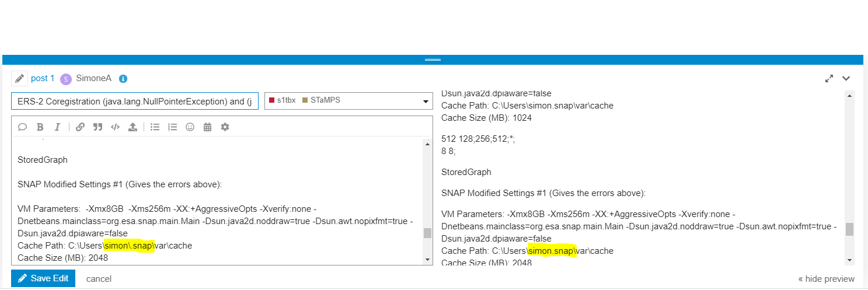The width and height of the screenshot is (868, 290).
Task: Click the topic title input field
Action: click(x=134, y=101)
